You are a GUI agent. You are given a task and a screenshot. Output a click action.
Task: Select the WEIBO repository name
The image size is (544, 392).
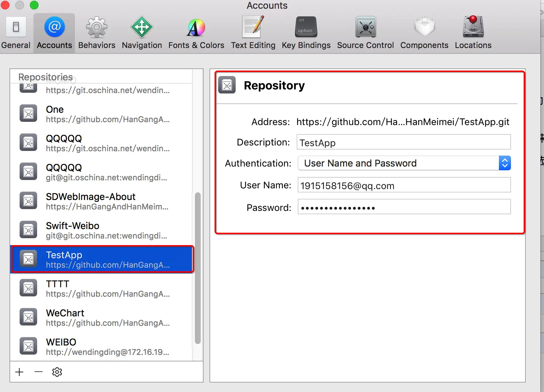61,342
